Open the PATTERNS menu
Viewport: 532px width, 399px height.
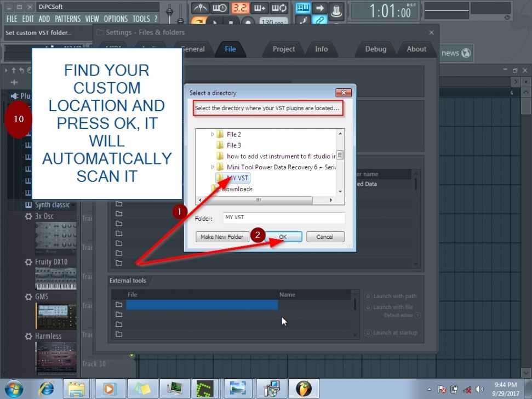(x=68, y=19)
